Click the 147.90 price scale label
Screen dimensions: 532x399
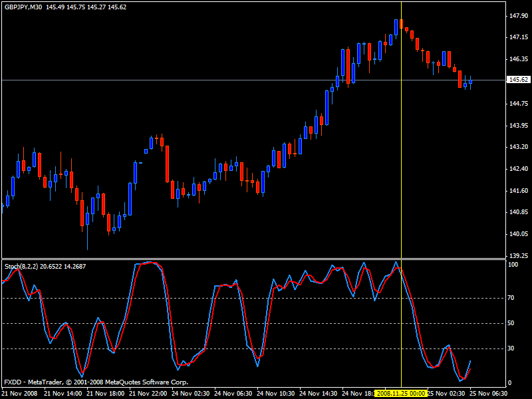click(x=517, y=15)
